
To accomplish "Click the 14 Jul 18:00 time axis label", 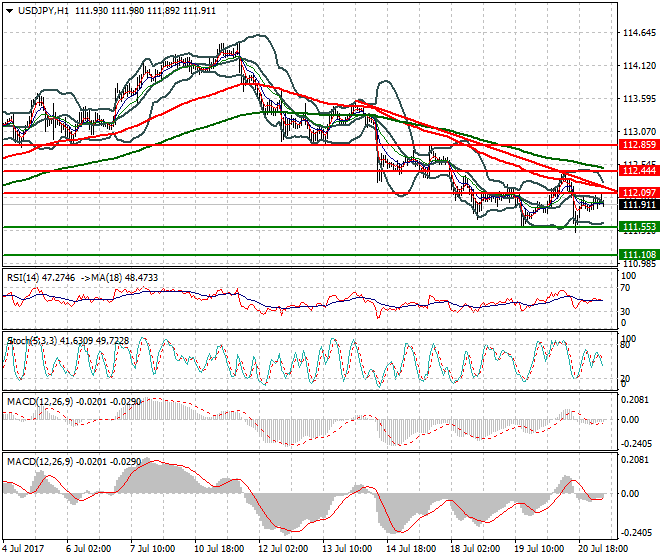I will pyautogui.click(x=411, y=549).
